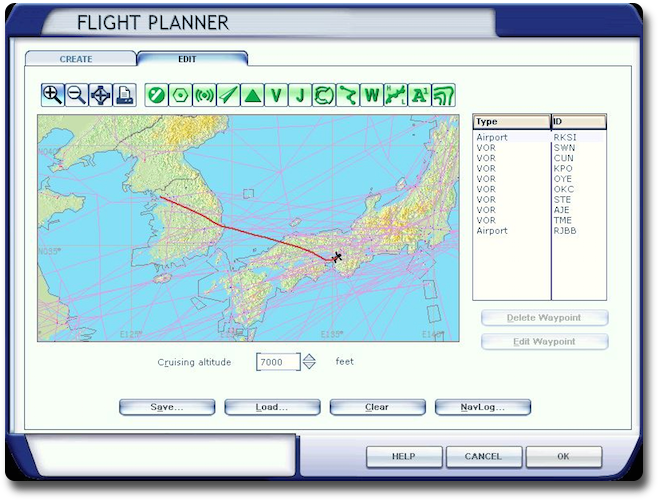Toggle airspace boundaries circular icon
This screenshot has width=660, height=500.
(x=324, y=95)
